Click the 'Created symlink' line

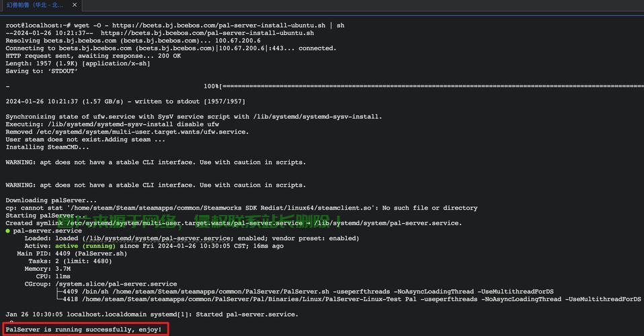[234, 223]
